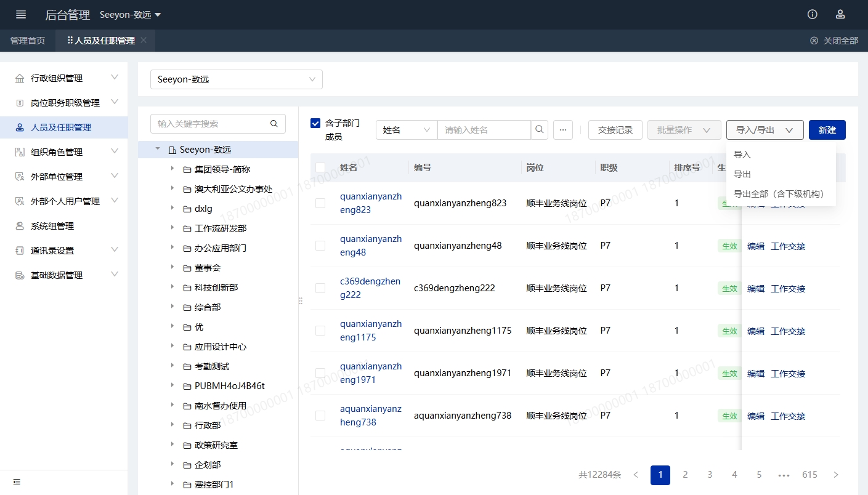The width and height of the screenshot is (868, 495).
Task: Select 导出全部（含下级机构） from menu
Action: 779,194
